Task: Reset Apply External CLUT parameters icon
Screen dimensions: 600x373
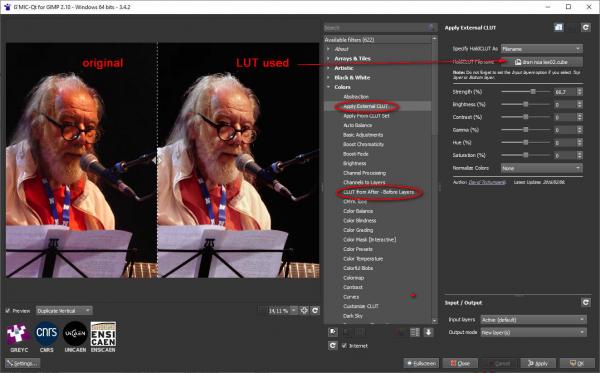Action: 585,28
